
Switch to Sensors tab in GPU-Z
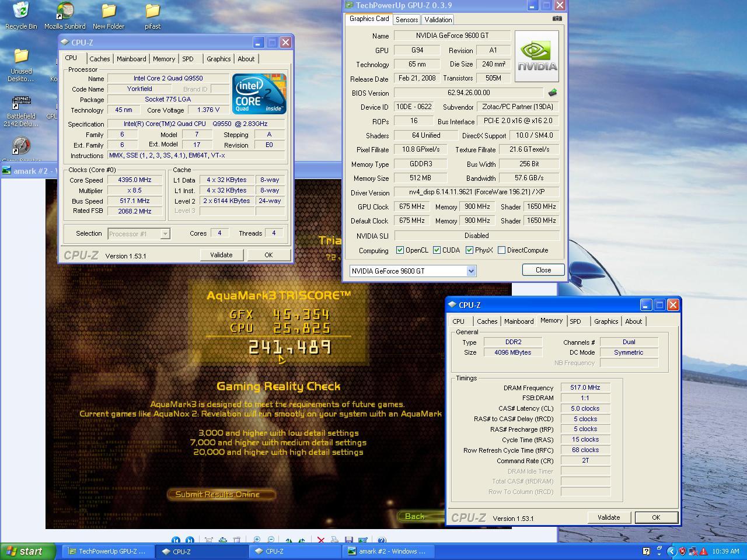point(407,19)
